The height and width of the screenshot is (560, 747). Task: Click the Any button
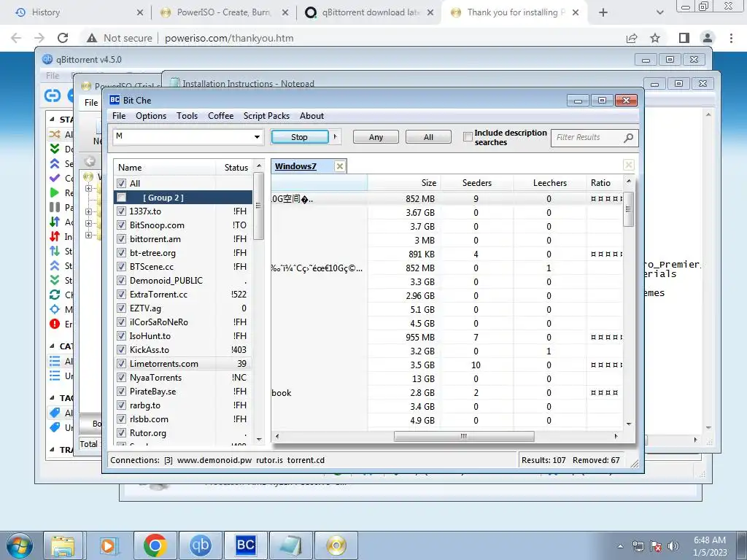coord(376,136)
